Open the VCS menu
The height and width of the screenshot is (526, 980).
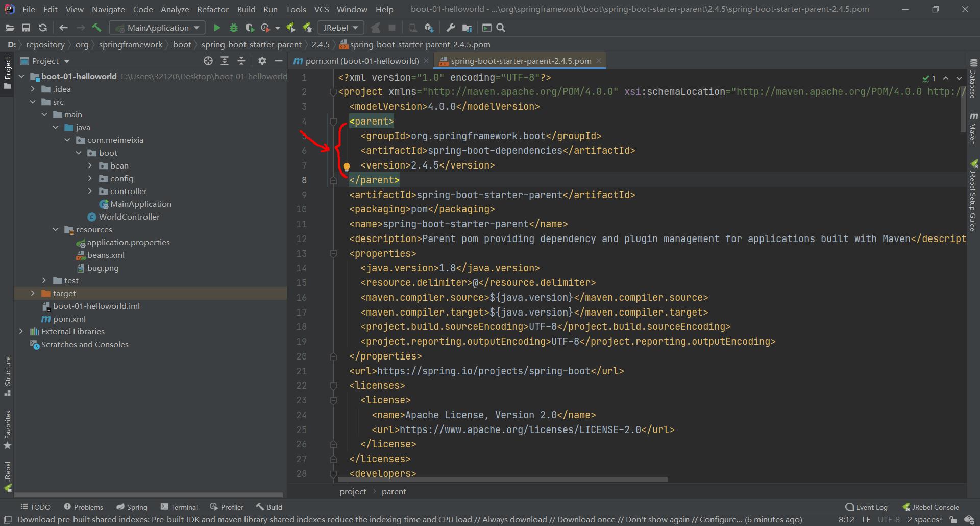click(322, 9)
